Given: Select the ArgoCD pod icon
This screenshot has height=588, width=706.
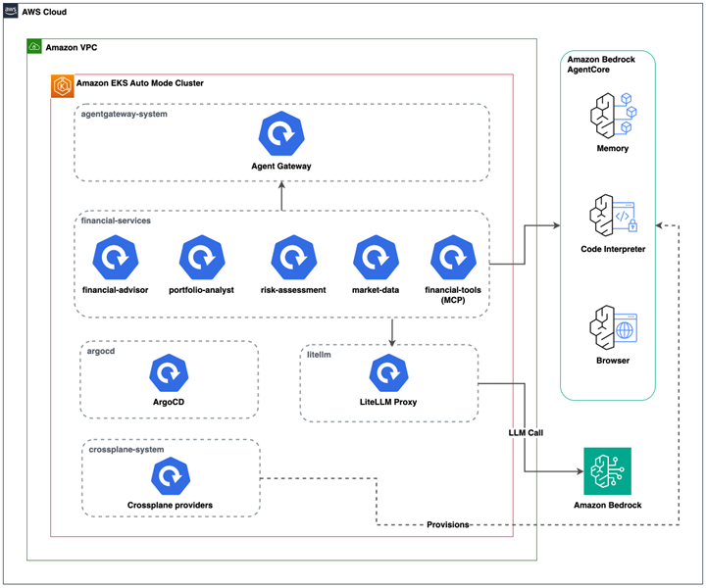Looking at the screenshot, I should pyautogui.click(x=169, y=373).
